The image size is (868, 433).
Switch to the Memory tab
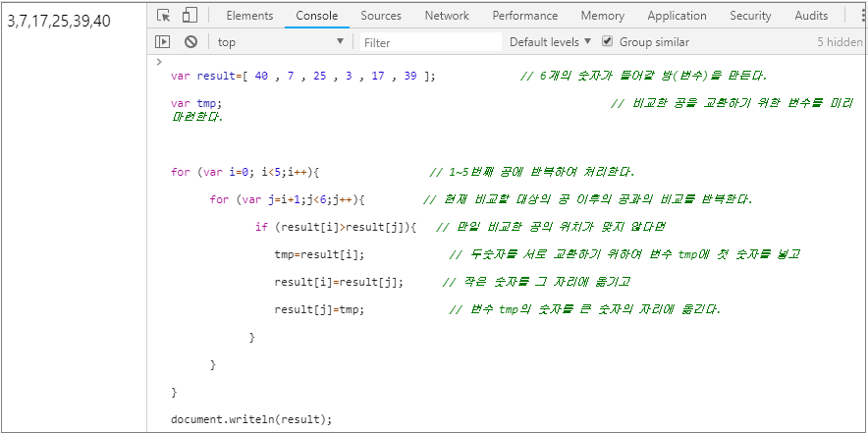click(x=602, y=16)
